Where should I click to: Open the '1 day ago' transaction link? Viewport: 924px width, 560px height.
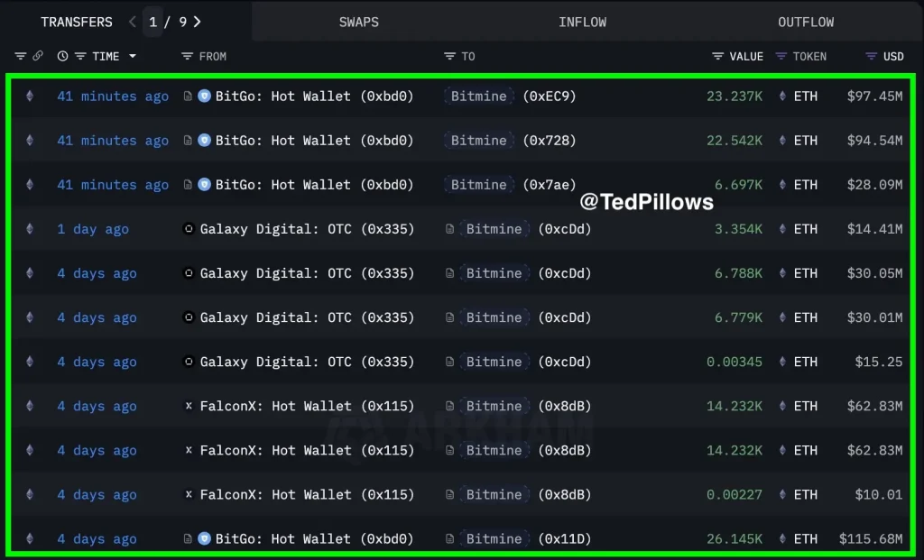[93, 229]
